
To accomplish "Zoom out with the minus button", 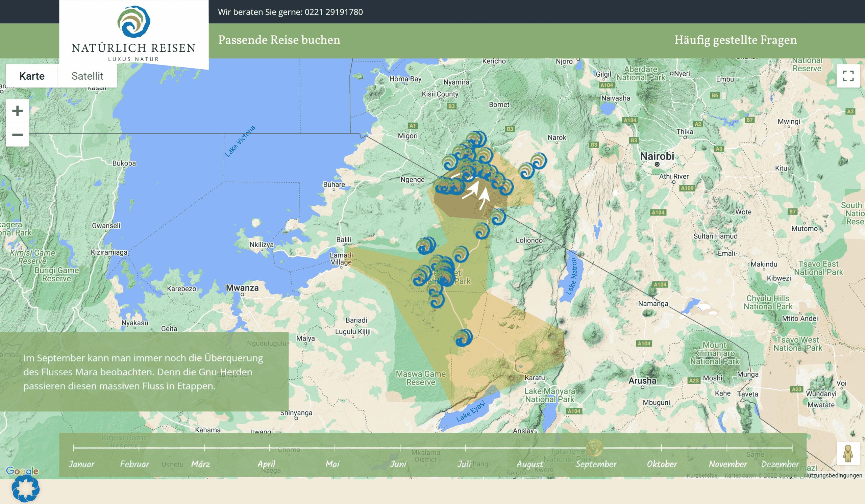I will coord(18,135).
